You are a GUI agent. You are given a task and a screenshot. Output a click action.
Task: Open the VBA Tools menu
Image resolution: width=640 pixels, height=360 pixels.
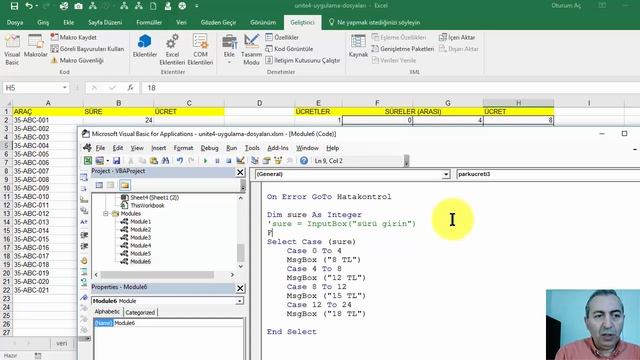coord(252,148)
